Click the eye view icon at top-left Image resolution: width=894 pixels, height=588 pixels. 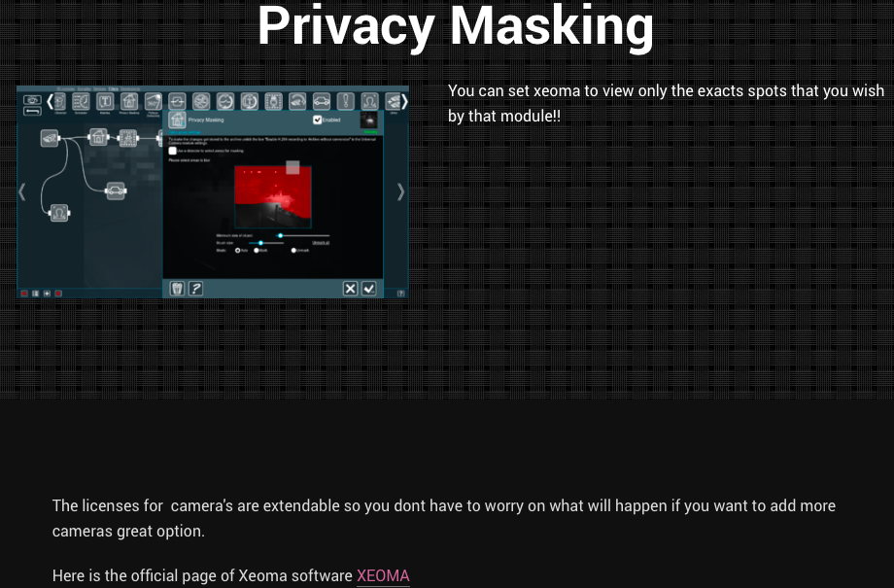32,100
